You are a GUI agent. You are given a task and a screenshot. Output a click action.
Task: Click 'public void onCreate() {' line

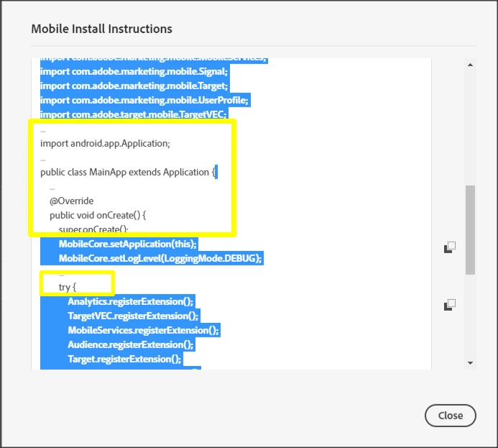click(x=98, y=216)
